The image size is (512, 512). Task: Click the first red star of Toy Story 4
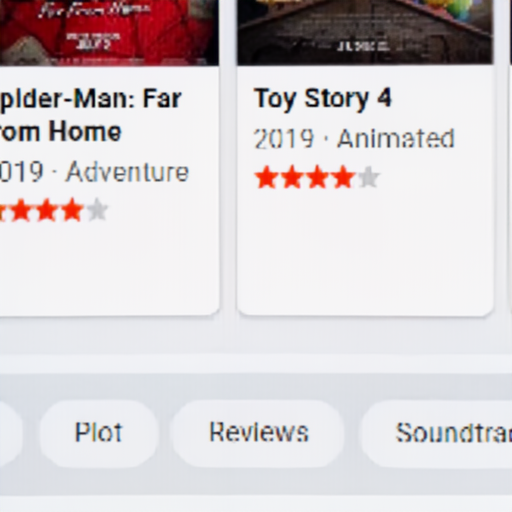point(266,177)
